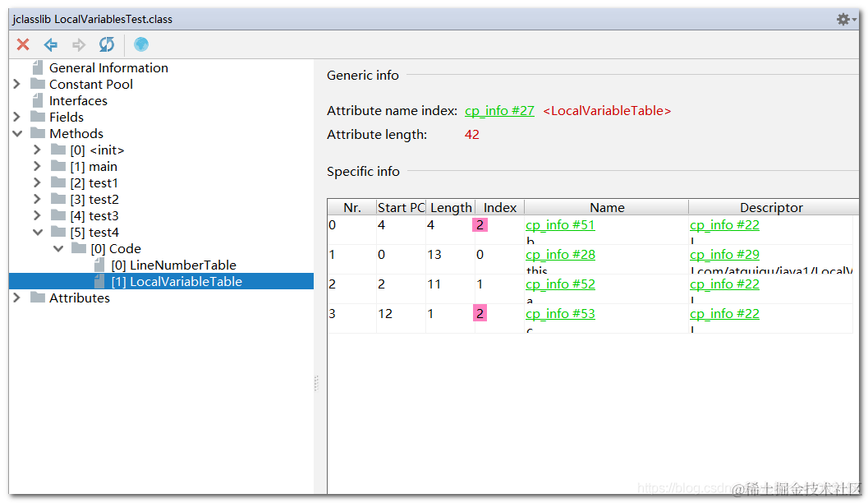Open cp_info #53 name link
This screenshot has width=868, height=503.
click(x=560, y=313)
